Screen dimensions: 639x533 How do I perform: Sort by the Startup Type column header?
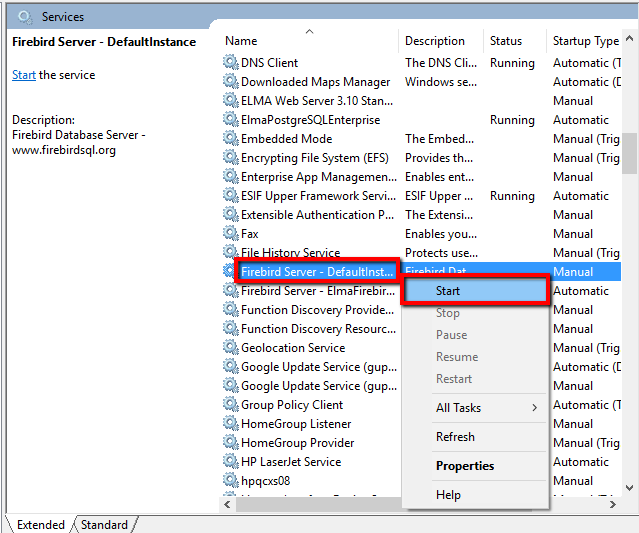[584, 41]
